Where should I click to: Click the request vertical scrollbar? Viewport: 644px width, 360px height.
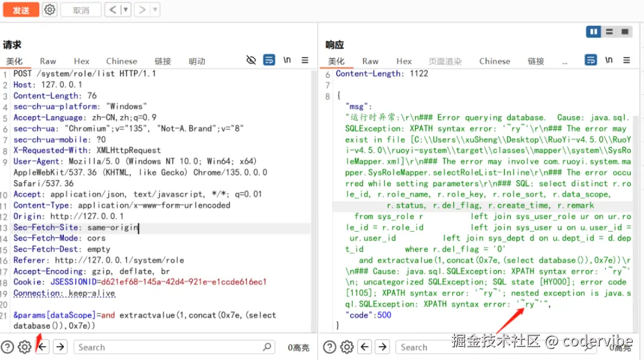point(314,200)
